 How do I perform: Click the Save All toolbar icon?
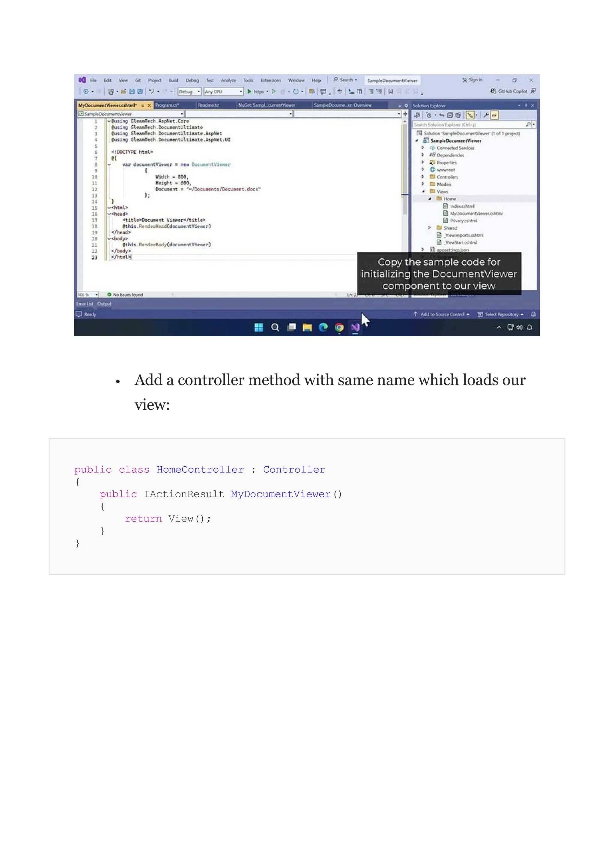(x=140, y=91)
